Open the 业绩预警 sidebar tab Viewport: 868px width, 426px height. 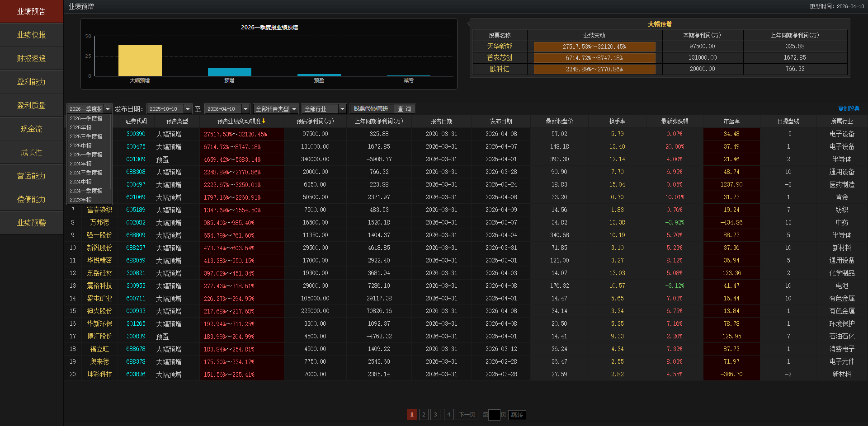coord(32,223)
